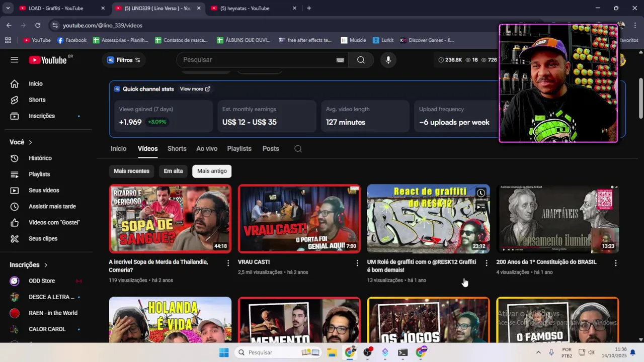Switch to the channel Posts tab
The height and width of the screenshot is (362, 644).
click(x=271, y=149)
